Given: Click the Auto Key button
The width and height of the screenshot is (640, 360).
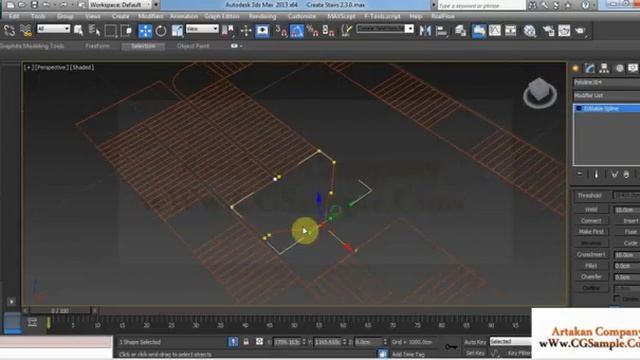Looking at the screenshot, I should pos(475,342).
